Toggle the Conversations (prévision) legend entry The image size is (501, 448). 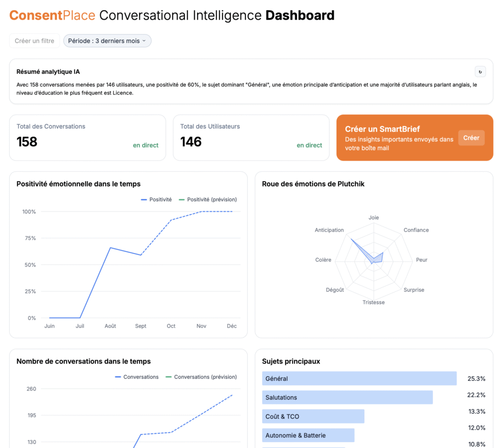tap(201, 377)
